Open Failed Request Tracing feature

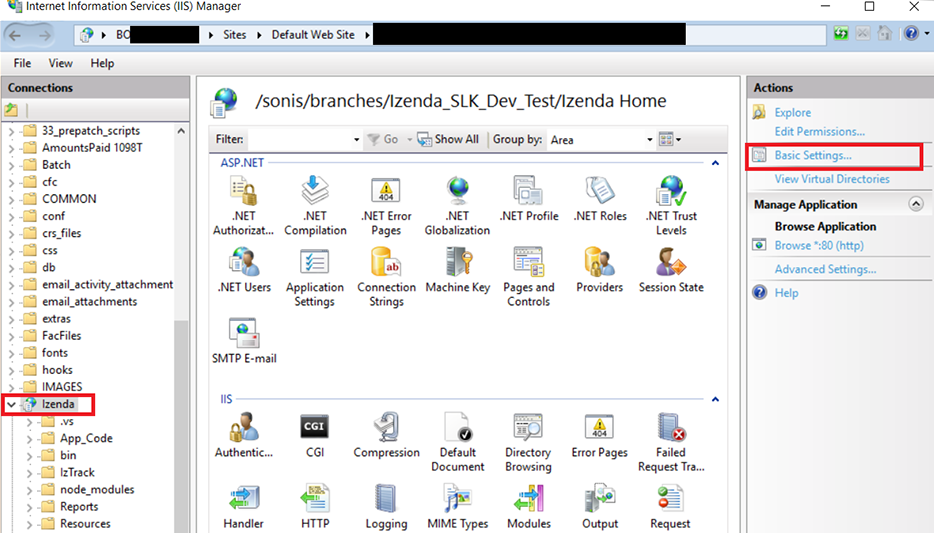pos(671,442)
